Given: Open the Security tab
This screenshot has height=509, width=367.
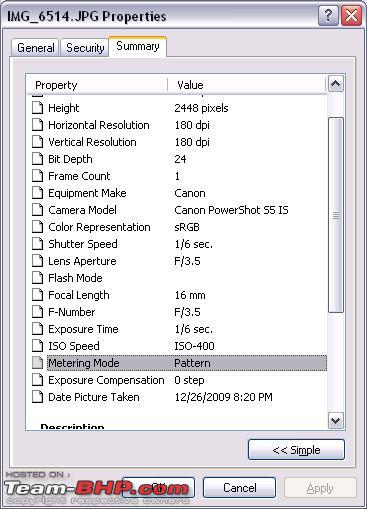Looking at the screenshot, I should (85, 48).
